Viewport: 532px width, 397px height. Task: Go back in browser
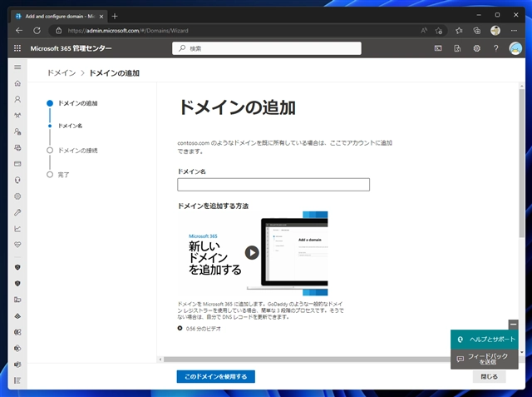pyautogui.click(x=19, y=31)
